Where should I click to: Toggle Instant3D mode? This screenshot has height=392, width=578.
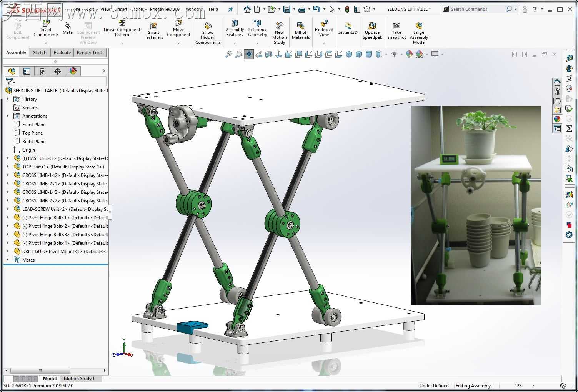pyautogui.click(x=348, y=28)
